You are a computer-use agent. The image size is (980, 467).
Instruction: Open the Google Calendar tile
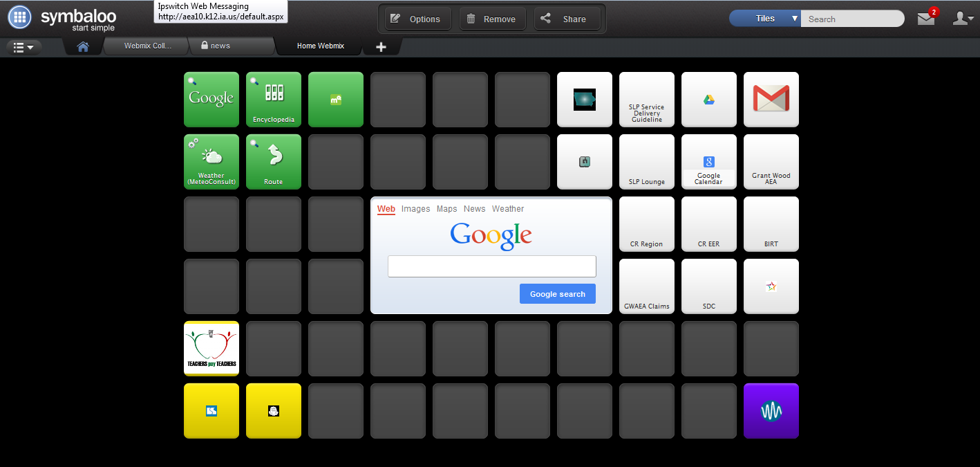tap(708, 162)
